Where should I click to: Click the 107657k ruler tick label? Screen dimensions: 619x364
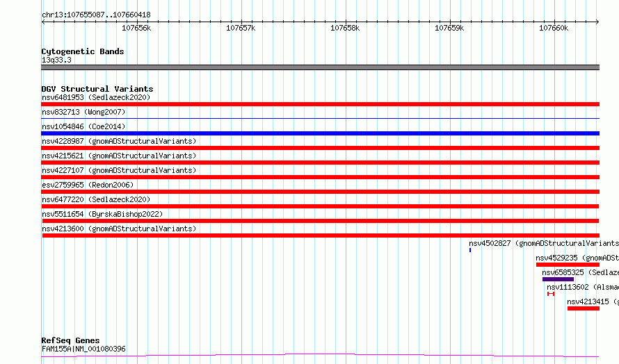[x=241, y=28]
